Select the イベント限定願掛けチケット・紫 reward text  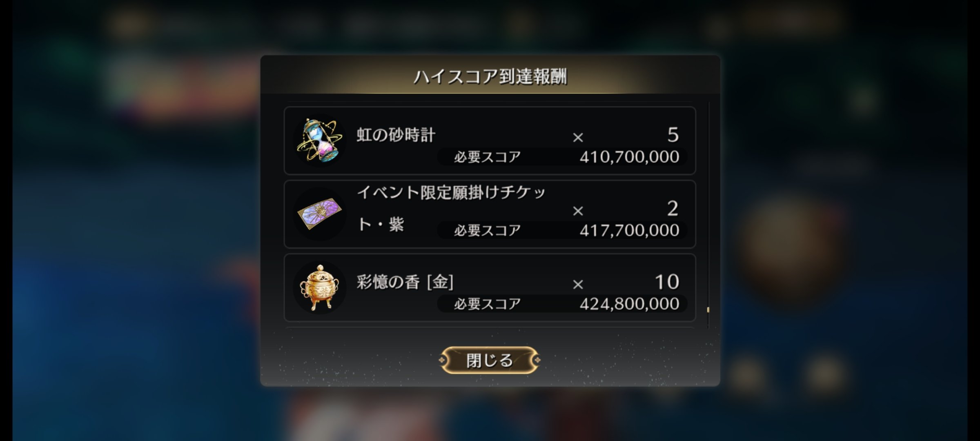(x=451, y=208)
